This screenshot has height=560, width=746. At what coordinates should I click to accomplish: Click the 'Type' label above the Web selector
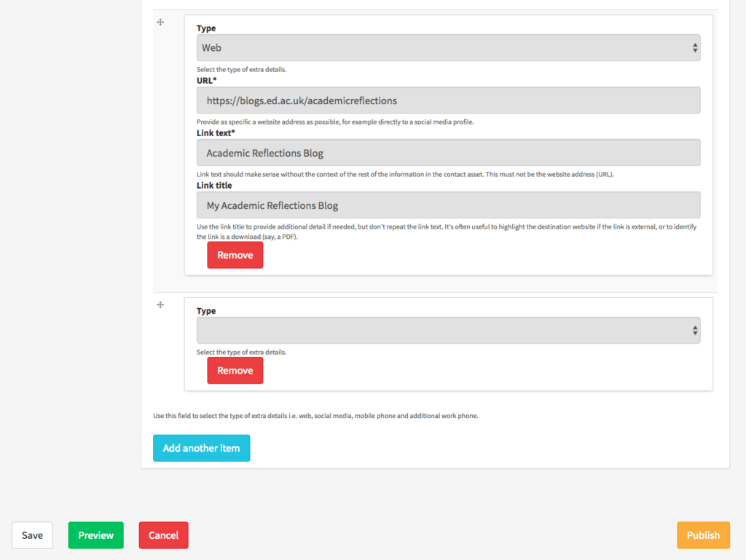coord(206,28)
